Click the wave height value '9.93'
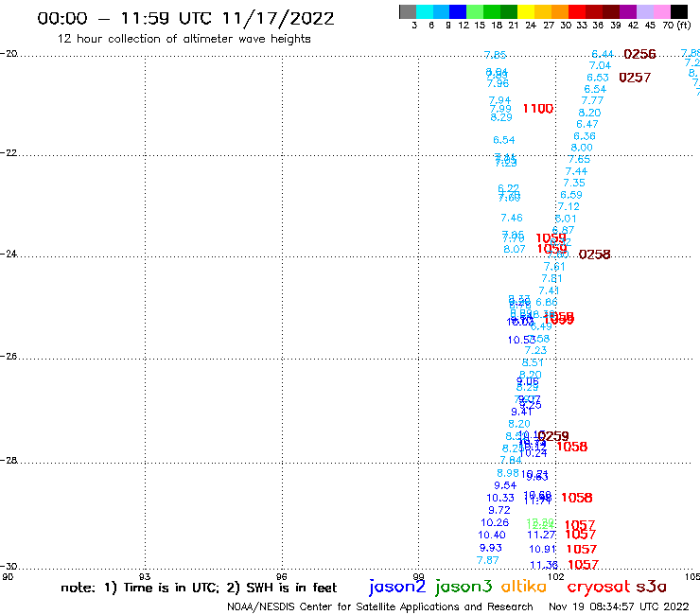 (x=491, y=548)
